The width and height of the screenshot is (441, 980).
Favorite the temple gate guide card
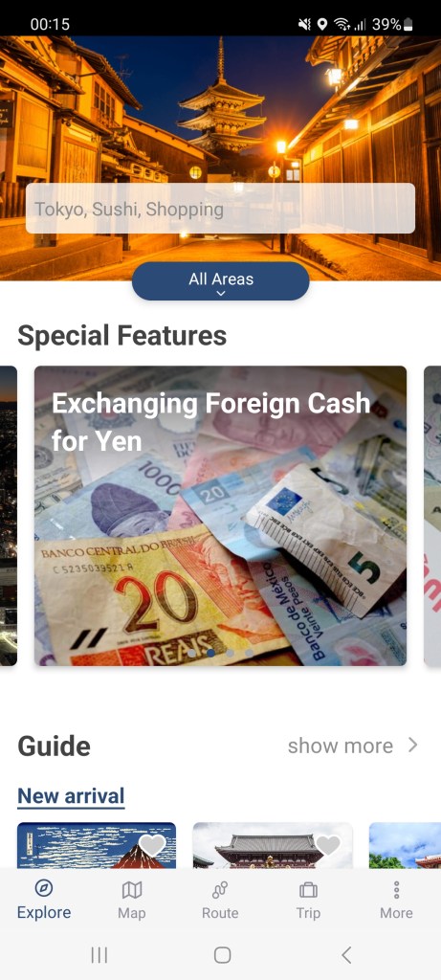coord(328,844)
